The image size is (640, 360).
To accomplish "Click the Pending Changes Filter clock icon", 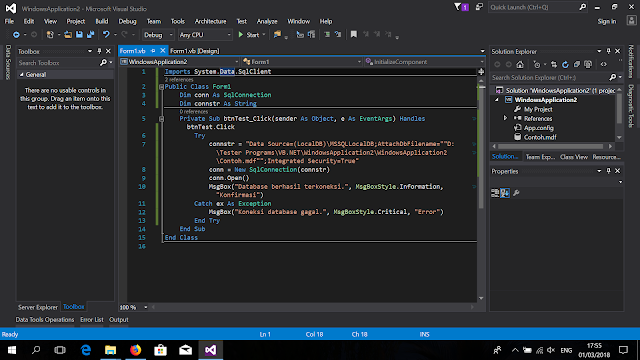I will (537, 64).
